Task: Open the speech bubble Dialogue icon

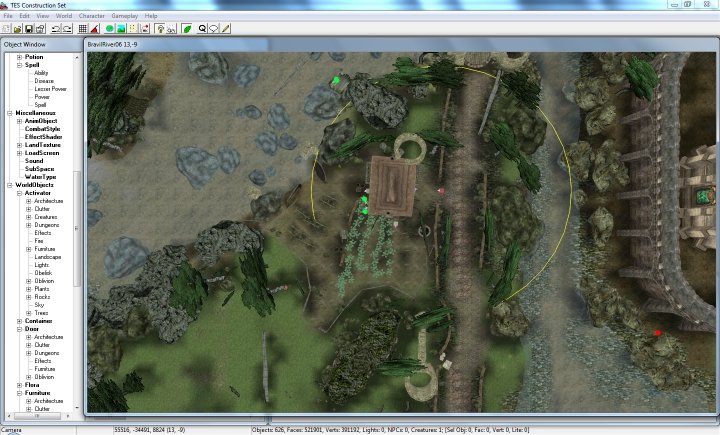Action: coord(214,28)
